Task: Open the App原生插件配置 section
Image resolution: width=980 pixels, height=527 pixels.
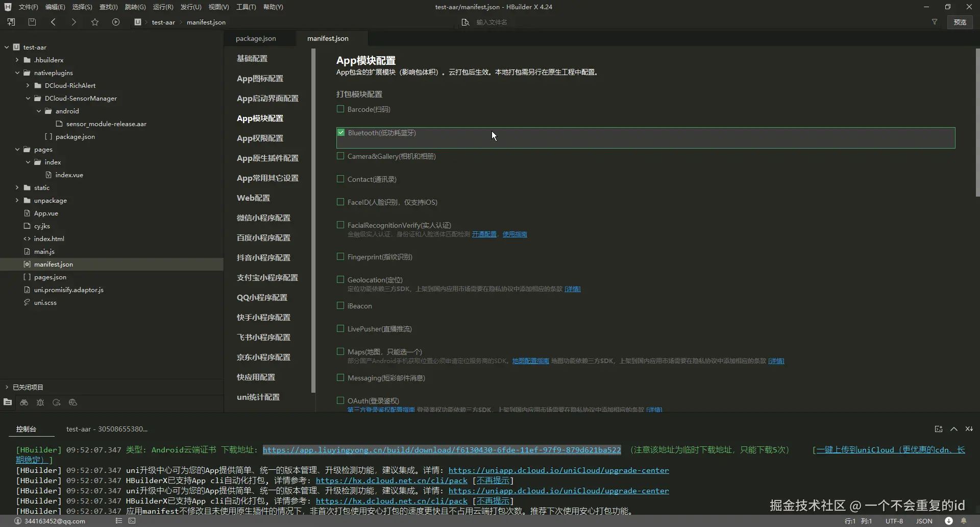Action: 267,158
